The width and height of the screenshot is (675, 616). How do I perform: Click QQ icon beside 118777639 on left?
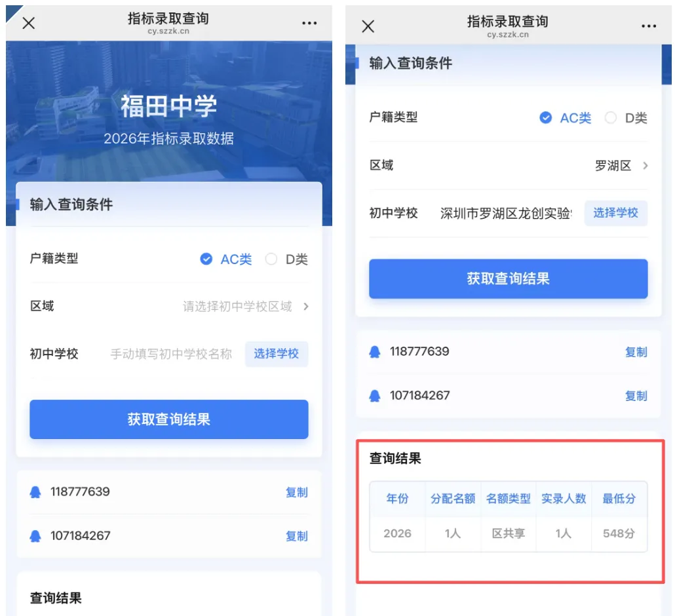pyautogui.click(x=35, y=492)
